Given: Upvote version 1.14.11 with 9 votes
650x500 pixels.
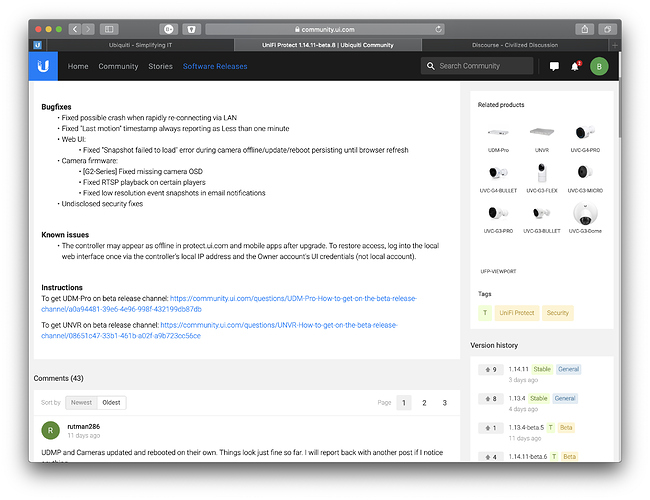Looking at the screenshot, I should (x=491, y=369).
